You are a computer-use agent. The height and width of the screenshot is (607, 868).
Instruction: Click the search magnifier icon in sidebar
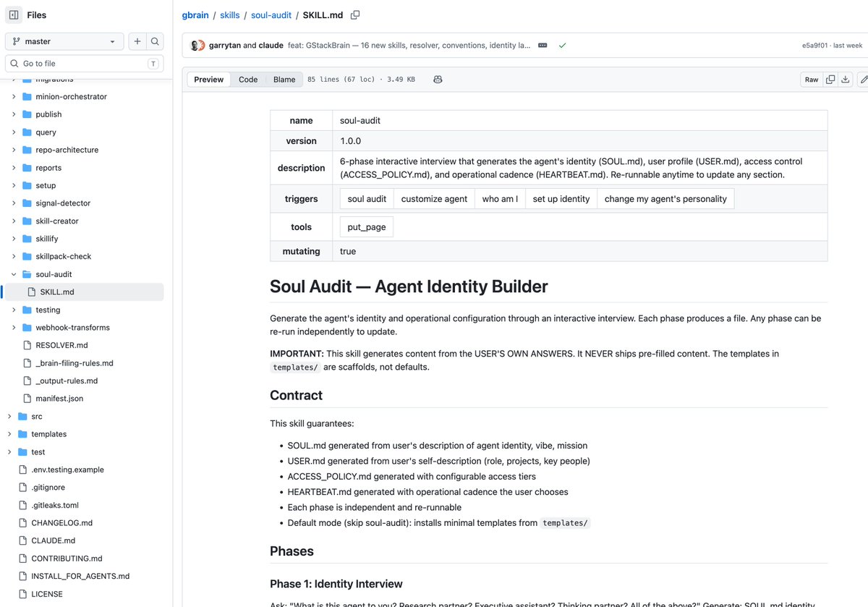click(x=155, y=41)
